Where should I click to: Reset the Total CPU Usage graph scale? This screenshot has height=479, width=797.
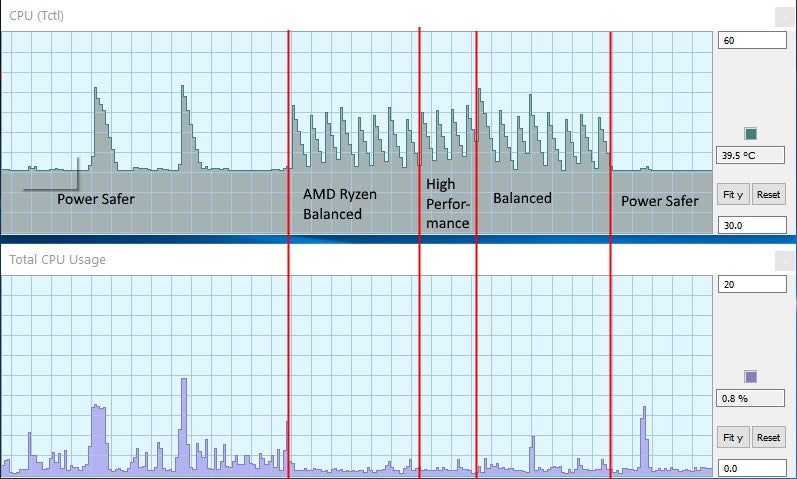click(x=768, y=438)
